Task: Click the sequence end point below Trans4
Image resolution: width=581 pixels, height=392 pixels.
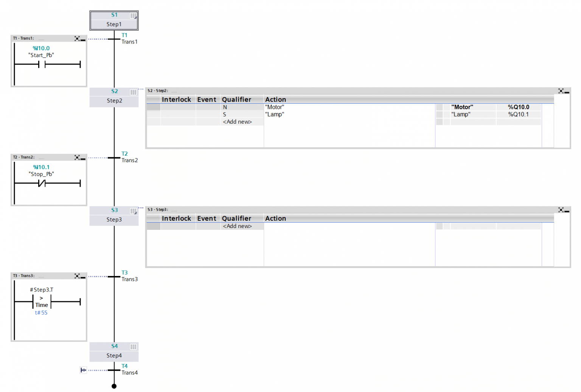Action: (114, 386)
